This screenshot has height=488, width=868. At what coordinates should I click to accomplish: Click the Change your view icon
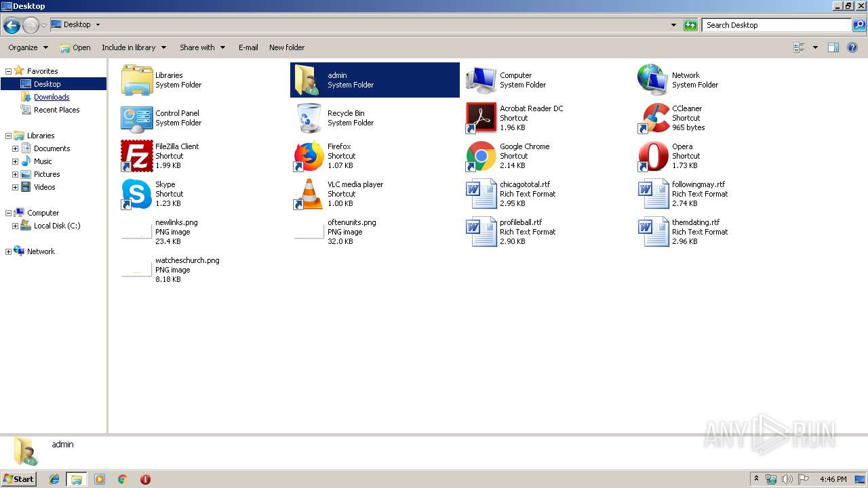point(799,47)
